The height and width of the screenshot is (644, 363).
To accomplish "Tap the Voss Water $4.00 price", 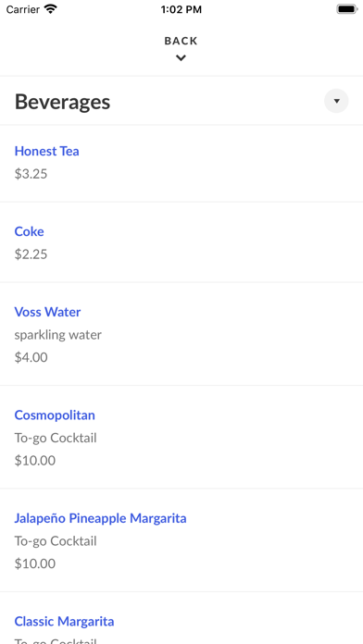I will point(31,357).
